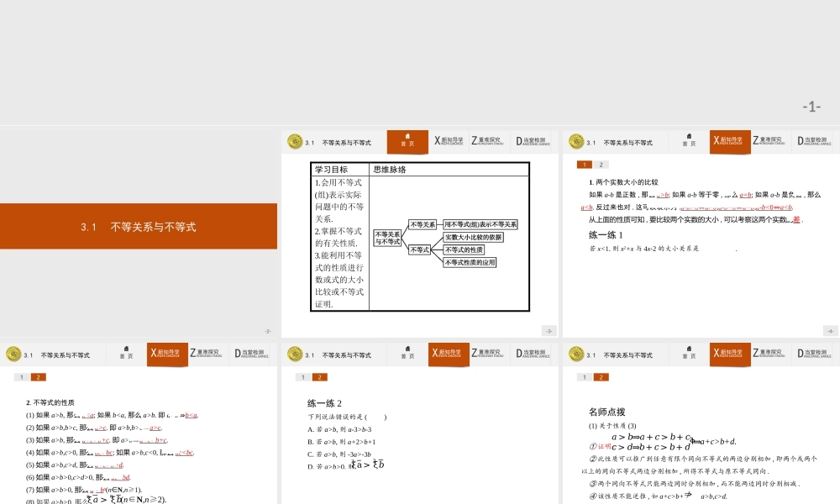Click the gold logo emblem on the 学习目标 slide
This screenshot has width=840, height=504.
tap(294, 142)
